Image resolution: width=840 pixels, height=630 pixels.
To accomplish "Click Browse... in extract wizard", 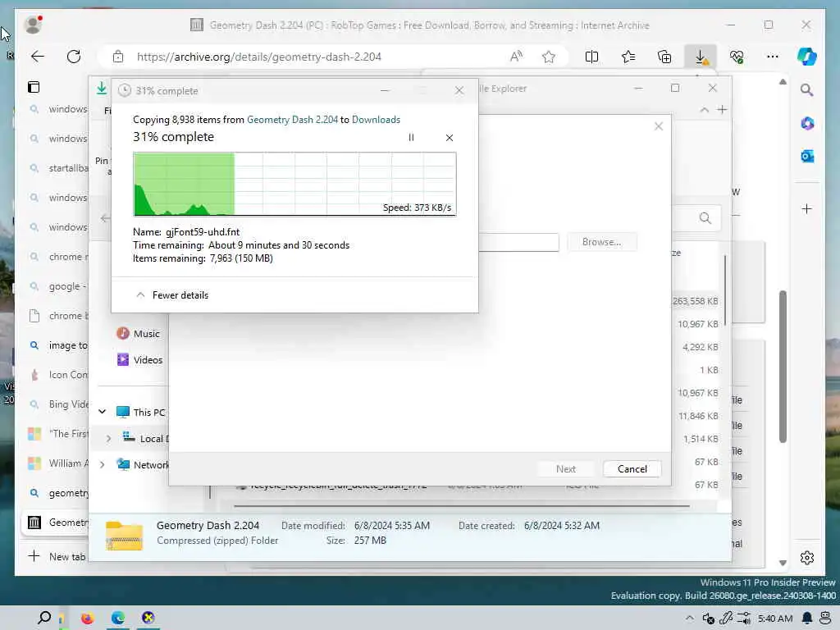I will pyautogui.click(x=601, y=242).
